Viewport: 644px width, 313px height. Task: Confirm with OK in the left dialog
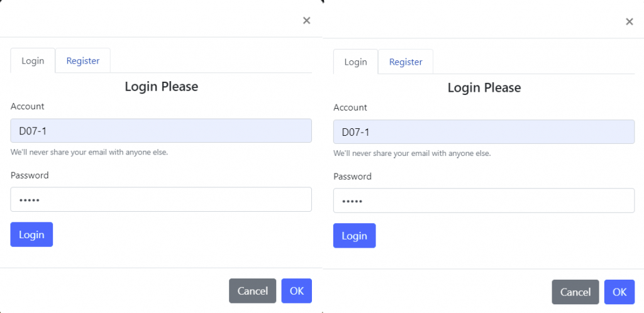point(296,291)
